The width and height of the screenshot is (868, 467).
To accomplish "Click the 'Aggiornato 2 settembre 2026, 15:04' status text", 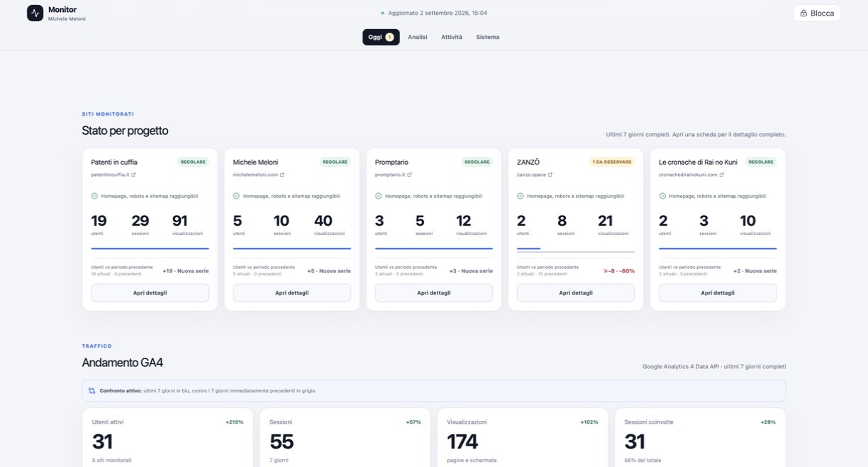I will (438, 13).
